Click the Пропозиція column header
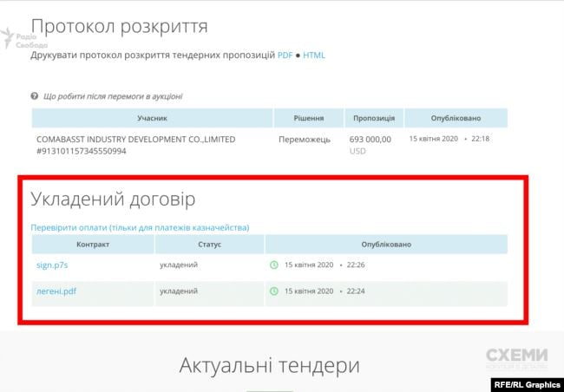Viewport: 564px width, 392px height. pos(374,118)
